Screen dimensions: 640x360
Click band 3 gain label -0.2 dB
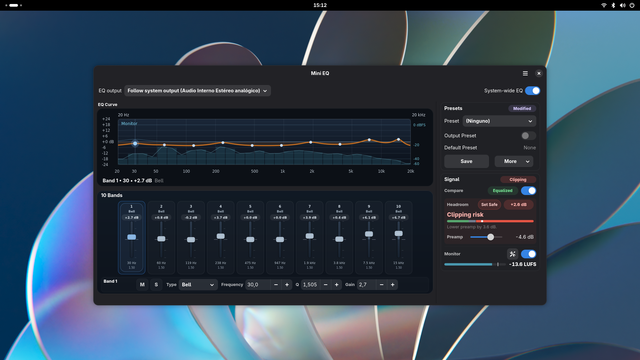pos(191,218)
